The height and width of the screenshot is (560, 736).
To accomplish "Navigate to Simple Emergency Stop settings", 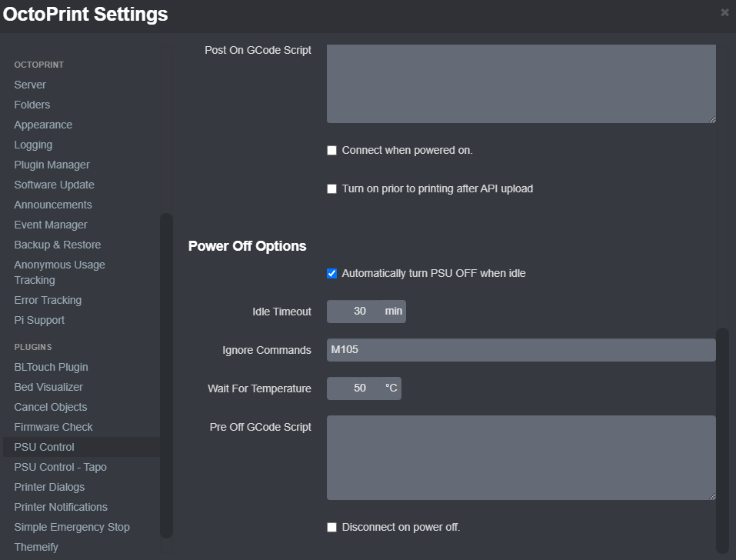I will pyautogui.click(x=72, y=527).
